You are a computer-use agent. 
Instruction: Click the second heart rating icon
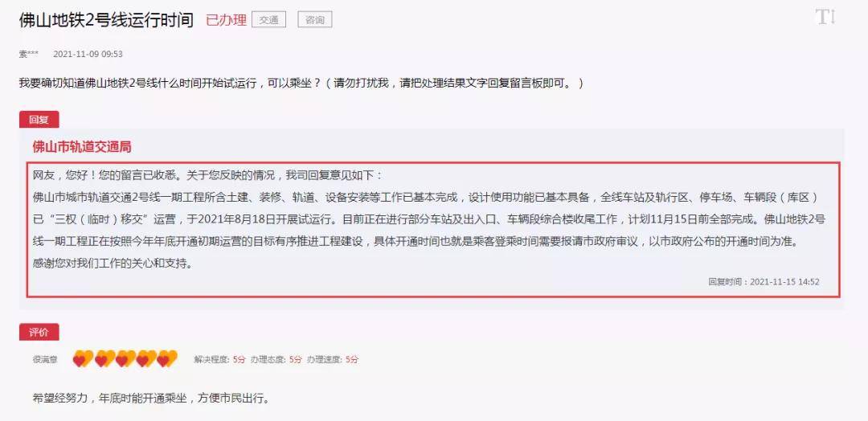pos(104,358)
